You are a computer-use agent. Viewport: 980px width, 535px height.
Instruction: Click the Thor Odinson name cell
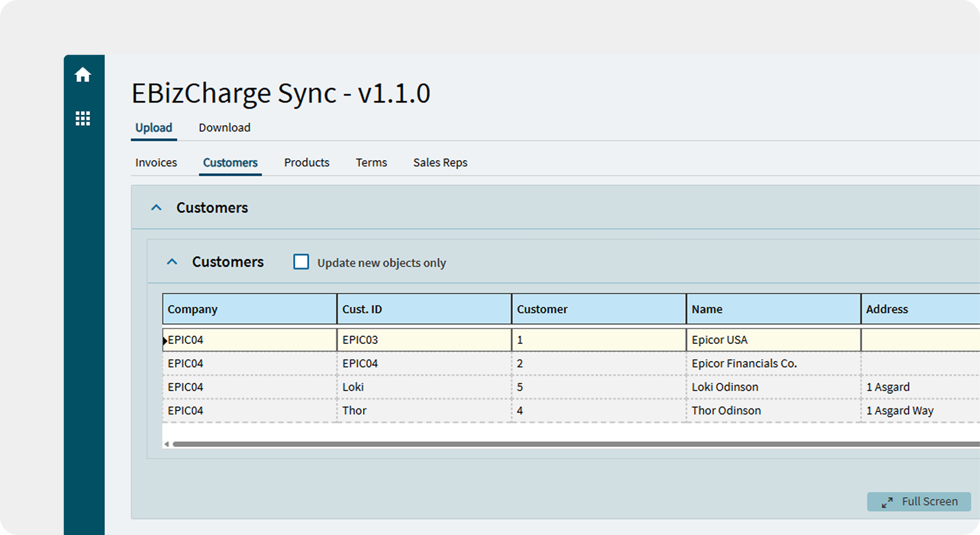[x=774, y=411]
